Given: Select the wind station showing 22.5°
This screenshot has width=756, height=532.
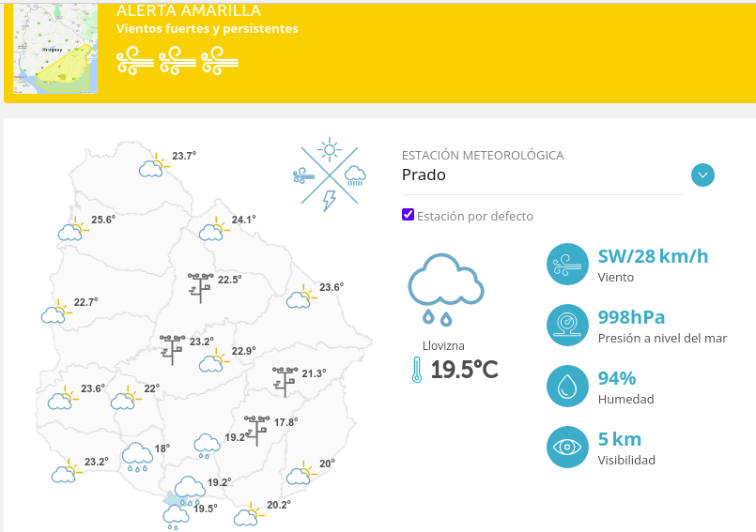Looking at the screenshot, I should tap(201, 288).
